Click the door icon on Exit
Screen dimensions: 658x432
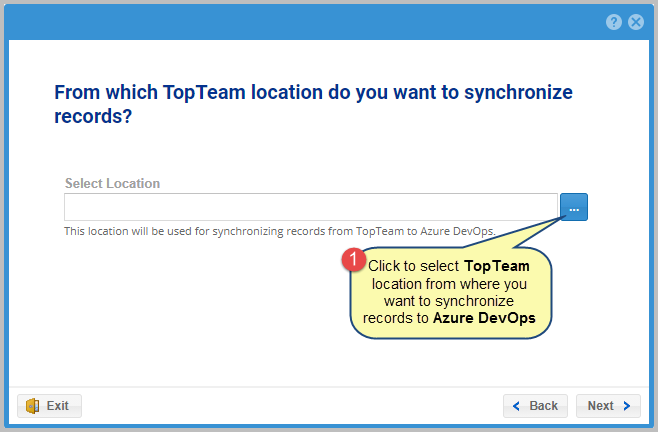tap(32, 406)
